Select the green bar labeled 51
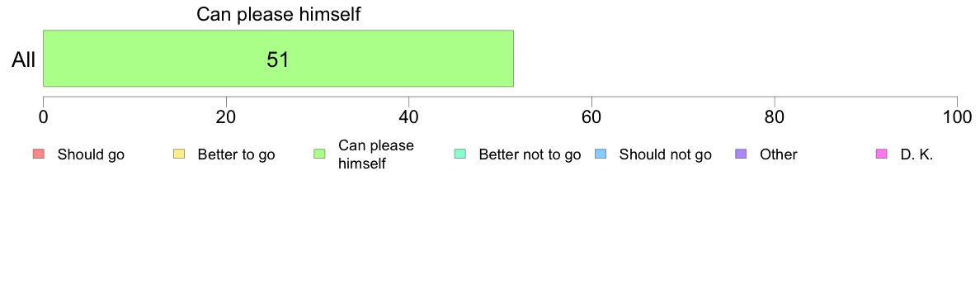The image size is (980, 304). pyautogui.click(x=278, y=58)
